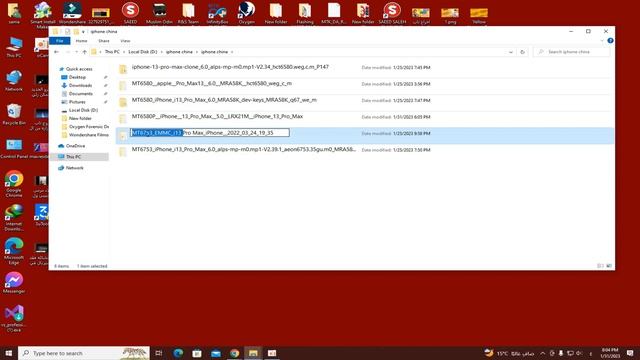Click inside the MT6753_EMMC rename text box
Viewport: 640px width, 360px height.
click(210, 133)
